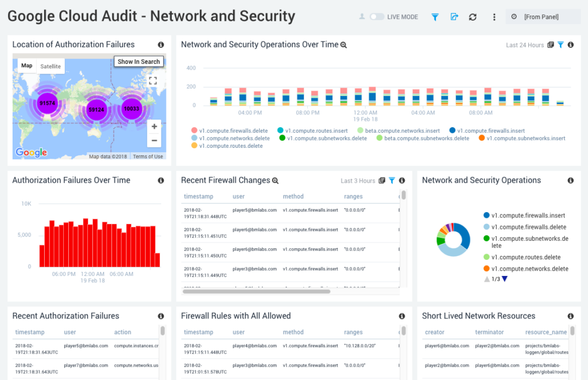This screenshot has width=588, height=380.
Task: Toggle v1.compute.firewalls.delete series in chart legend
Action: [x=230, y=130]
